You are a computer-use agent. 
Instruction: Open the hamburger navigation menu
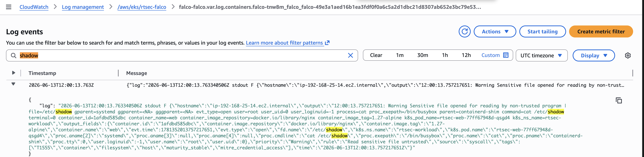coord(9,7)
